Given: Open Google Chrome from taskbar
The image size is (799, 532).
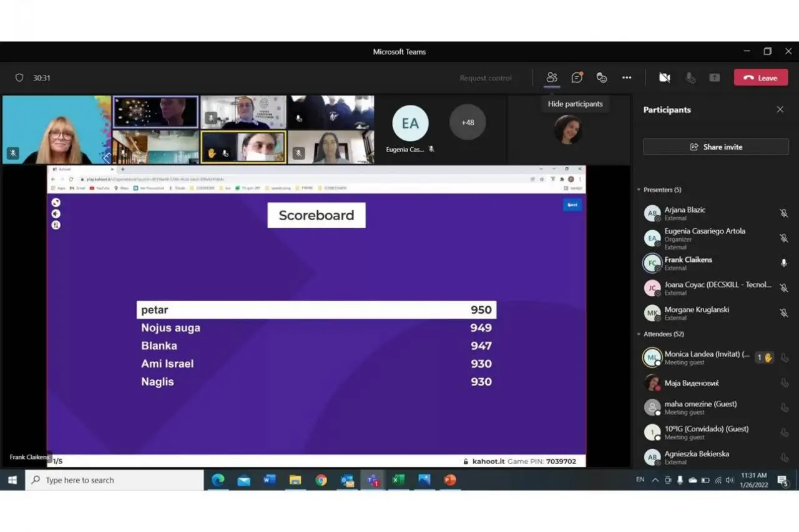Looking at the screenshot, I should point(321,480).
